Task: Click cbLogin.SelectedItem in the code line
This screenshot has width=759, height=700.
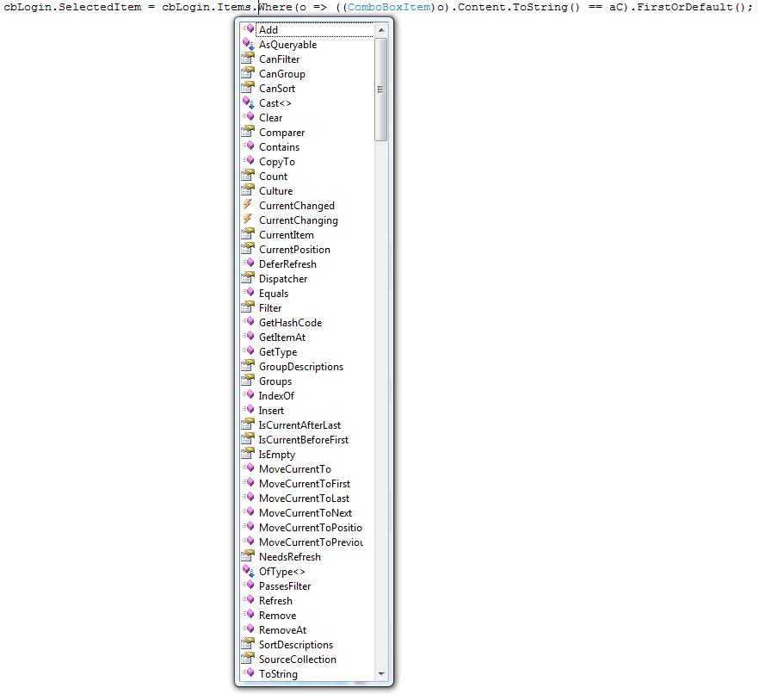Action: click(x=72, y=7)
